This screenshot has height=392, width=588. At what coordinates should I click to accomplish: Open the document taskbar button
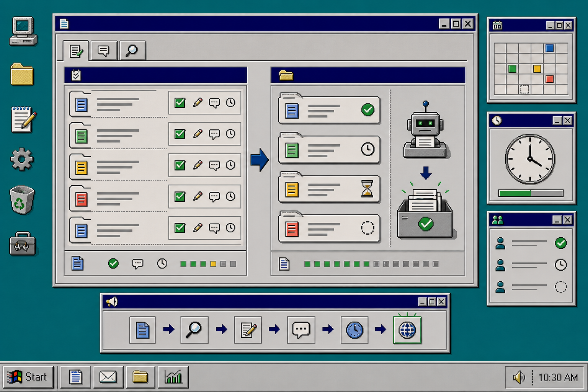click(76, 377)
